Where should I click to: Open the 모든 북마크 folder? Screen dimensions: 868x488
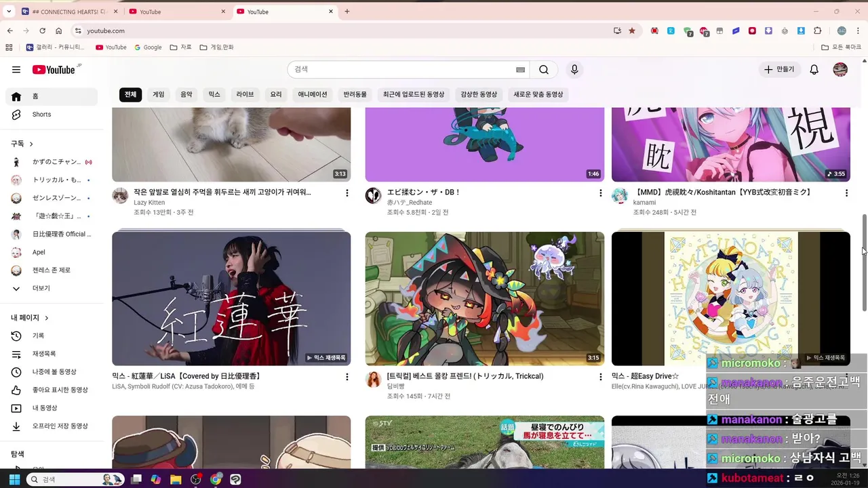click(841, 47)
